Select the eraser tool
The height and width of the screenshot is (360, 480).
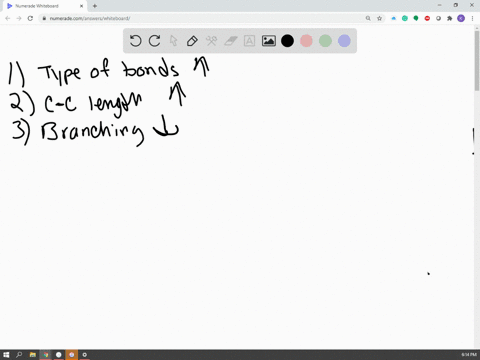tap(231, 41)
